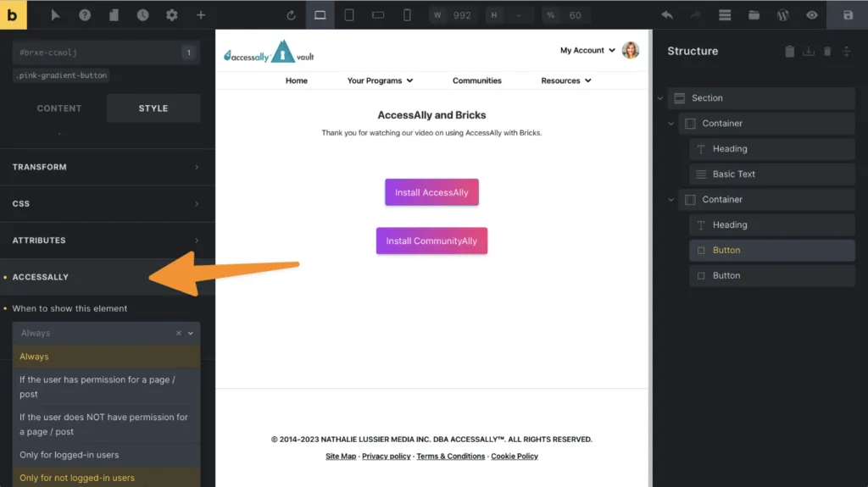Open the Your Programs menu

[381, 80]
